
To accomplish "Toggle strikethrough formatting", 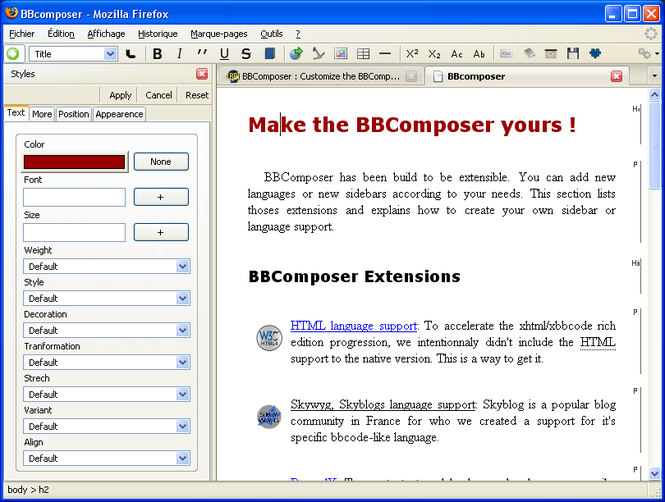I will click(246, 54).
